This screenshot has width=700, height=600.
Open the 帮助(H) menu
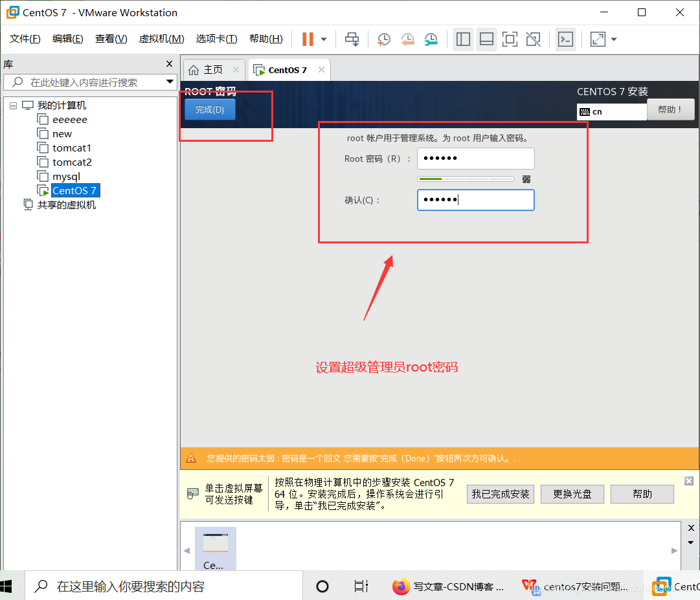tap(265, 39)
